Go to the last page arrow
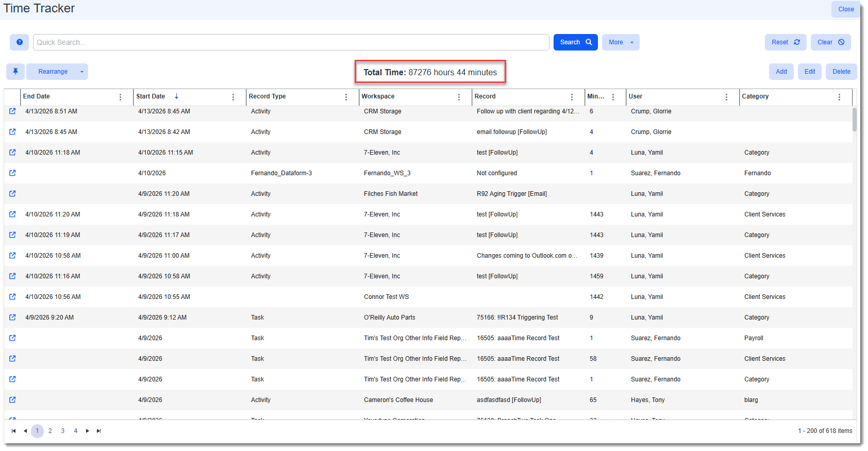The width and height of the screenshot is (868, 451). point(99,431)
